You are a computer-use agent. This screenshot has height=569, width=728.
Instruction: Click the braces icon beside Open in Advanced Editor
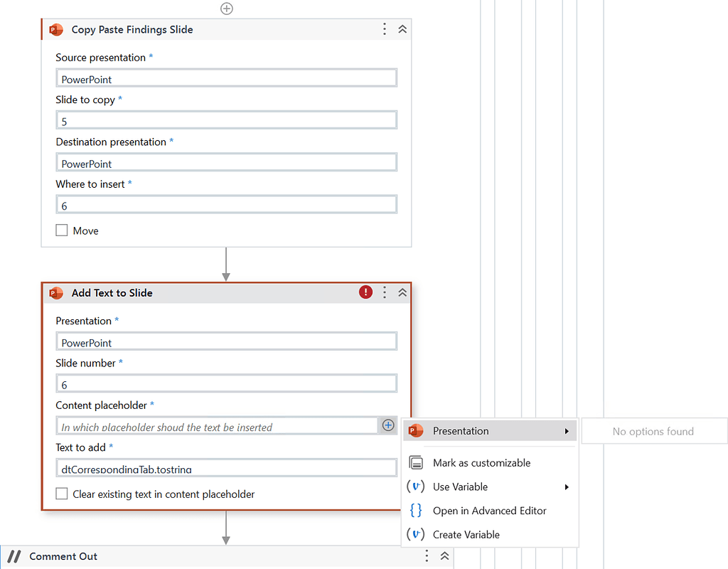(415, 511)
